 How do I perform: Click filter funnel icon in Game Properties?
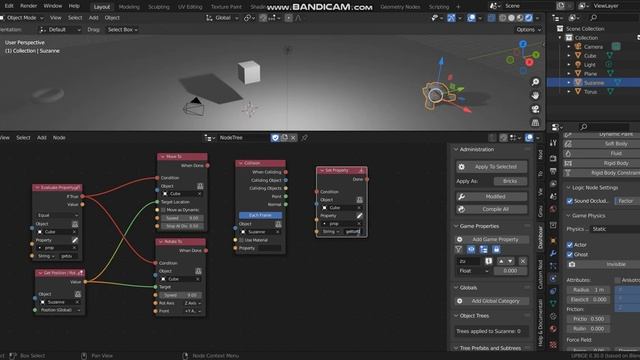[458, 249]
